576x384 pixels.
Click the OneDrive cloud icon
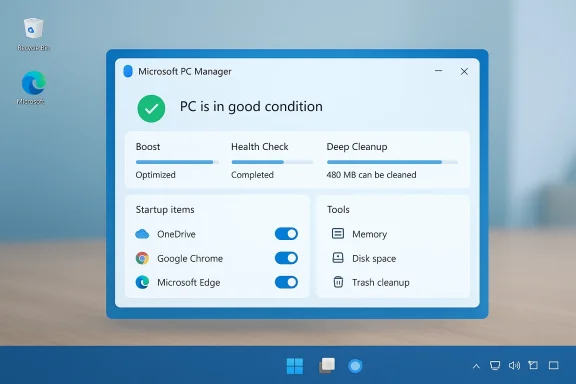[142, 234]
